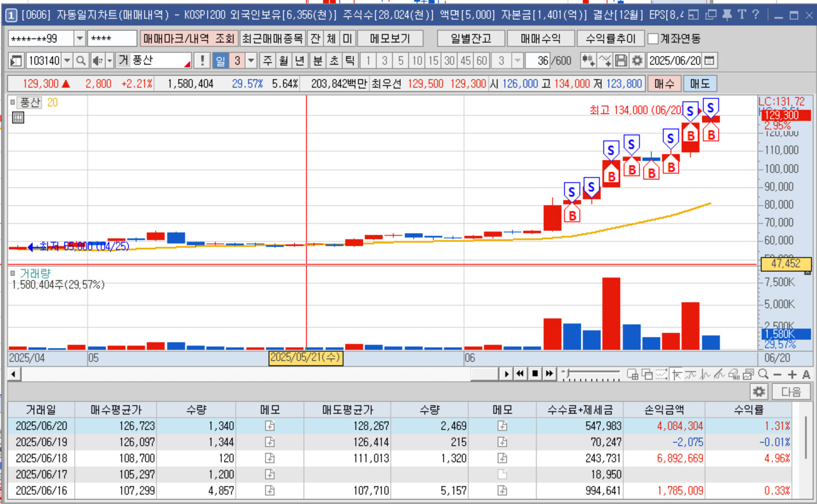Click the 다음 next button
This screenshot has height=504, width=817.
click(791, 392)
